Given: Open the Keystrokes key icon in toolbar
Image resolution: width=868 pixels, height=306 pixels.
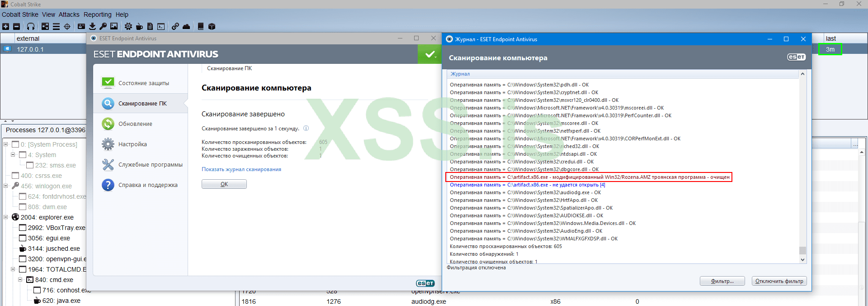Looking at the screenshot, I should point(103,26).
